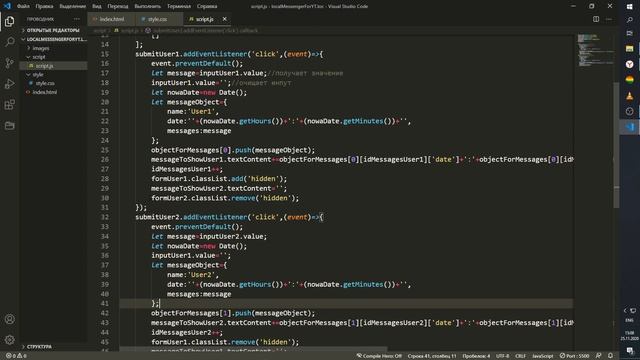Change CRLF line ending setting
The width and height of the screenshot is (640, 360).
pos(520,356)
